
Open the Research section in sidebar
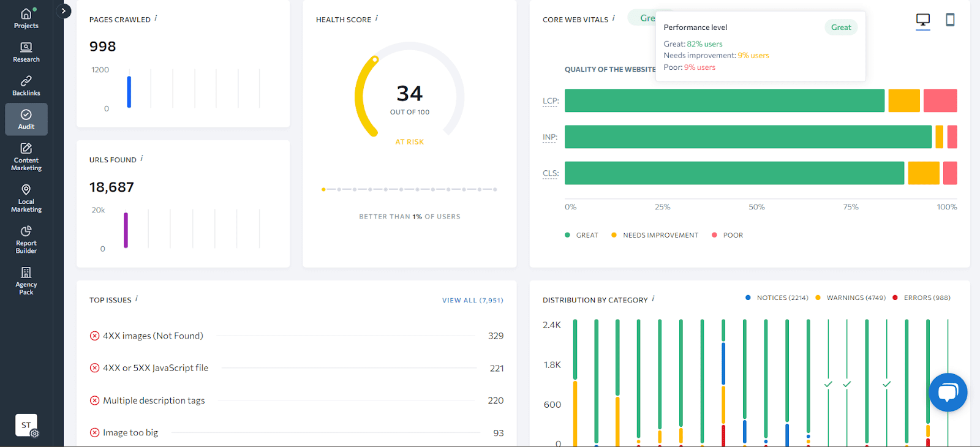click(x=26, y=52)
